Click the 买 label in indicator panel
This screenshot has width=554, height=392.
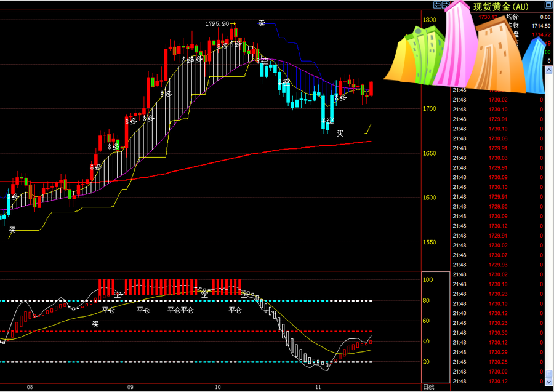point(95,324)
